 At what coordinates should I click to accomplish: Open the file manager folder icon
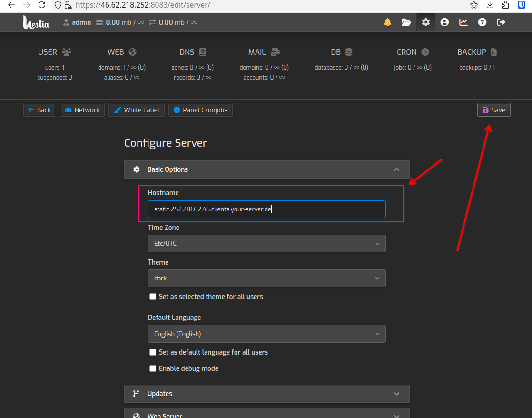coord(406,22)
